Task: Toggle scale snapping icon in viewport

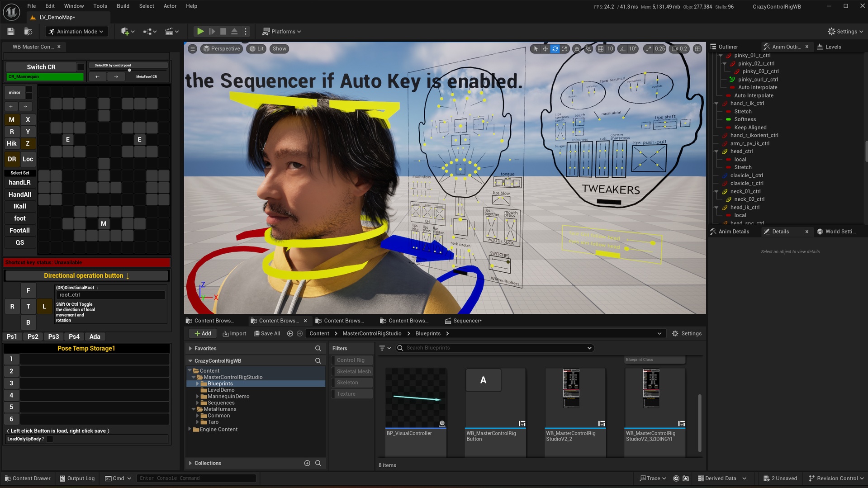Action: 649,49
